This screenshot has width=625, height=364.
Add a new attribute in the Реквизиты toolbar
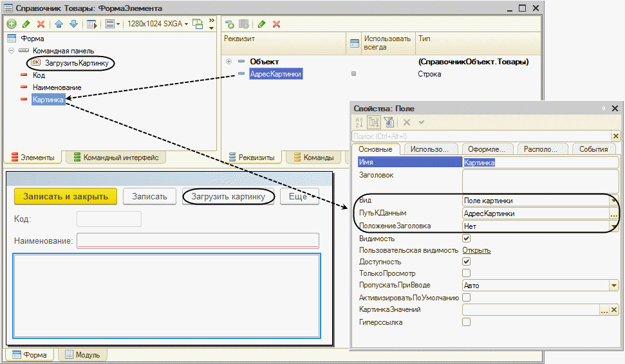coord(230,24)
